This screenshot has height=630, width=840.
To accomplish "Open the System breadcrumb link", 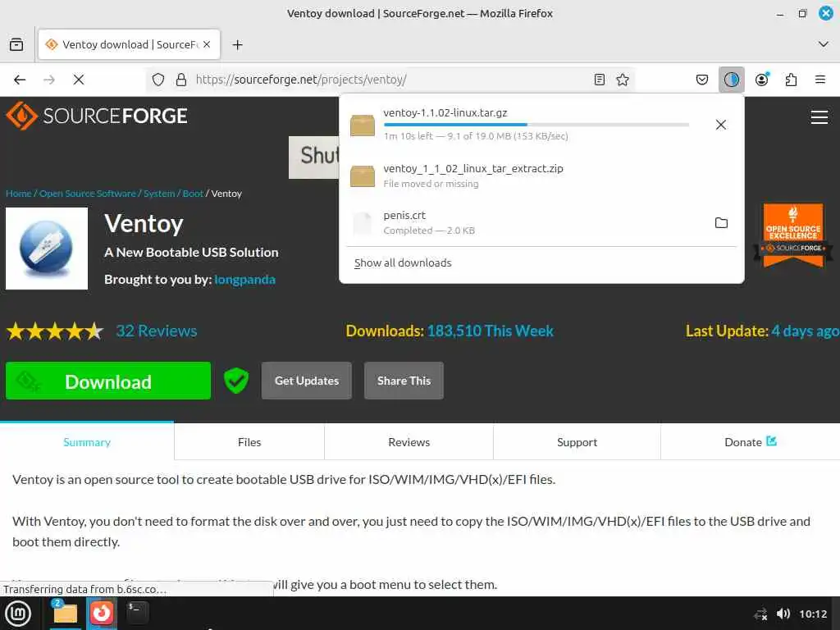I will (x=159, y=194).
